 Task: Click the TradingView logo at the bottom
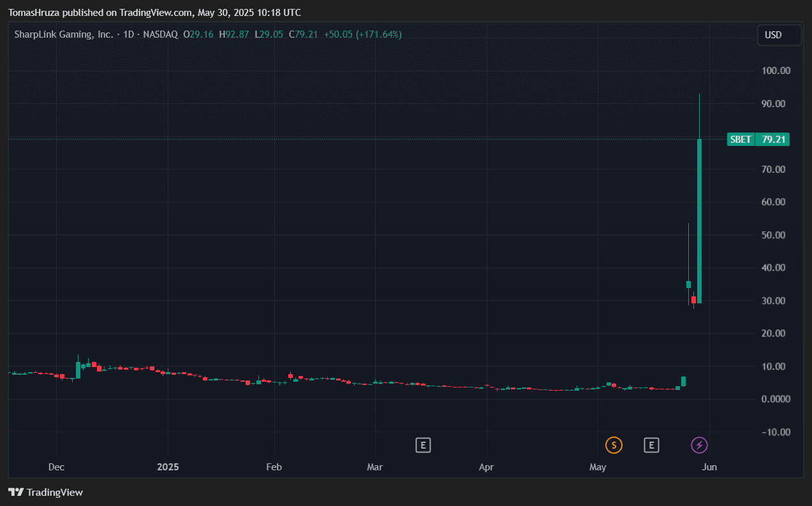point(45,492)
